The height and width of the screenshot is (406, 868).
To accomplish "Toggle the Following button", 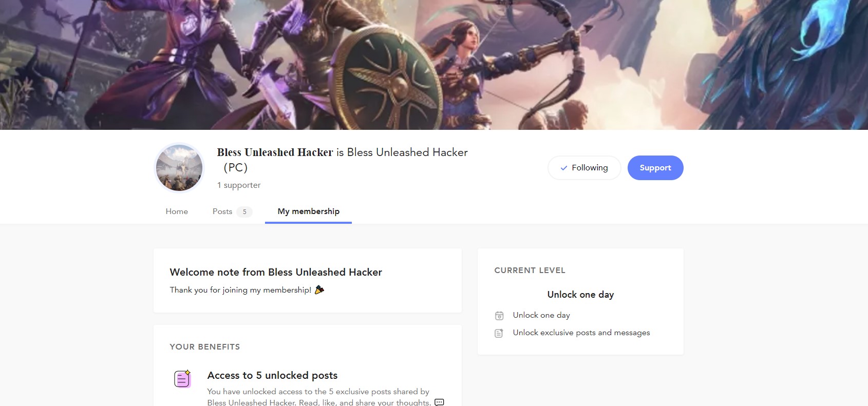I will [584, 168].
